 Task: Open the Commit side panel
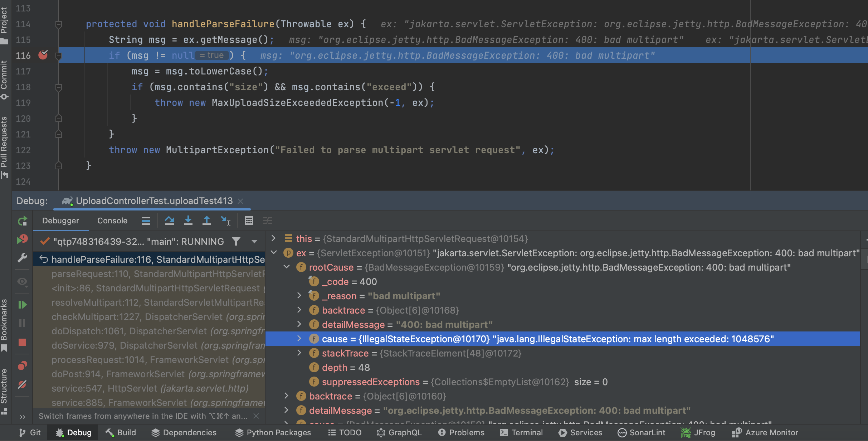point(4,80)
